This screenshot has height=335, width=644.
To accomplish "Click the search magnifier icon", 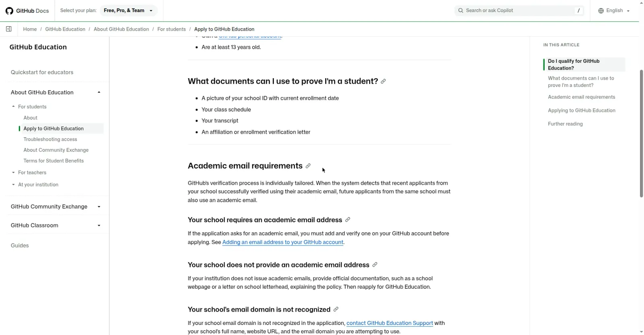I will 460,10.
